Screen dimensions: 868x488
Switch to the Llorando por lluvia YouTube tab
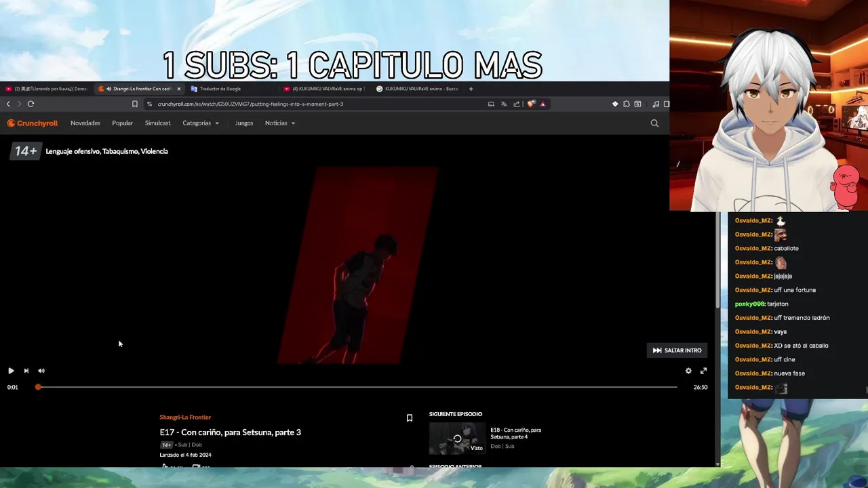click(46, 89)
